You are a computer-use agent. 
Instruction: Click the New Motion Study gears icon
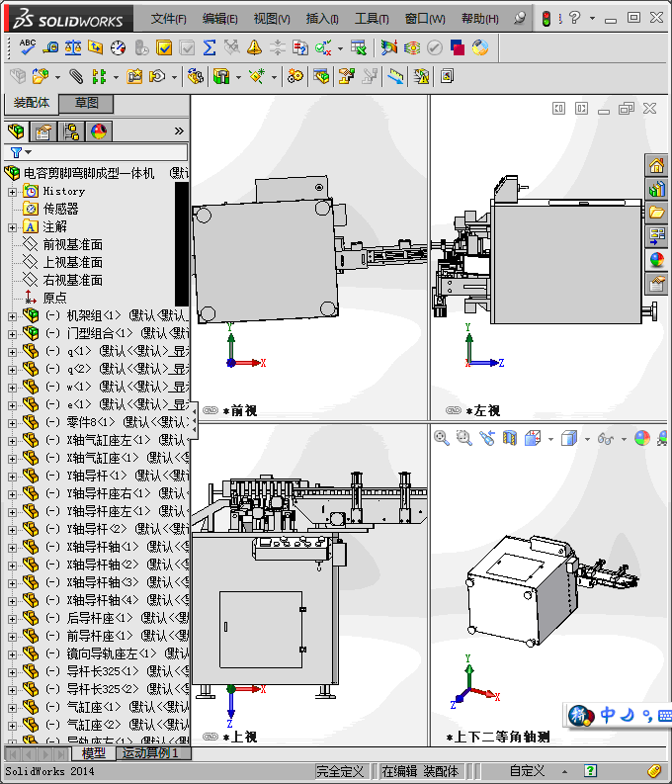[x=294, y=76]
